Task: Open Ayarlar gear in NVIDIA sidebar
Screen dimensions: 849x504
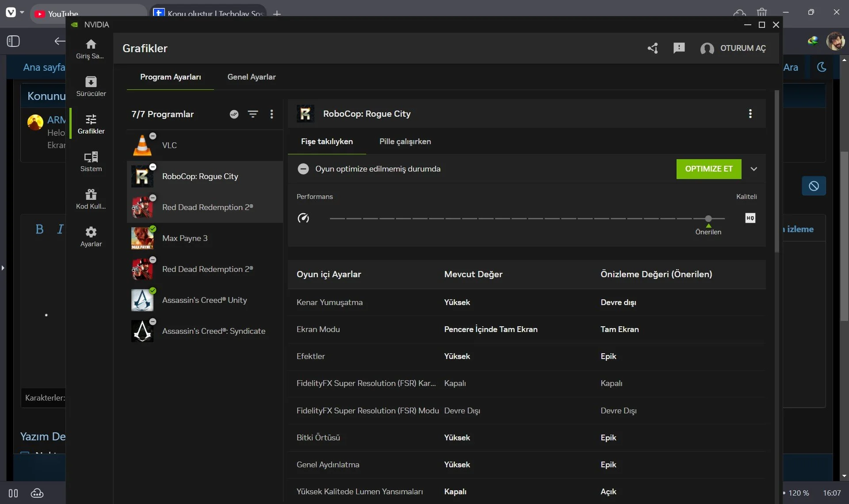Action: pyautogui.click(x=91, y=237)
